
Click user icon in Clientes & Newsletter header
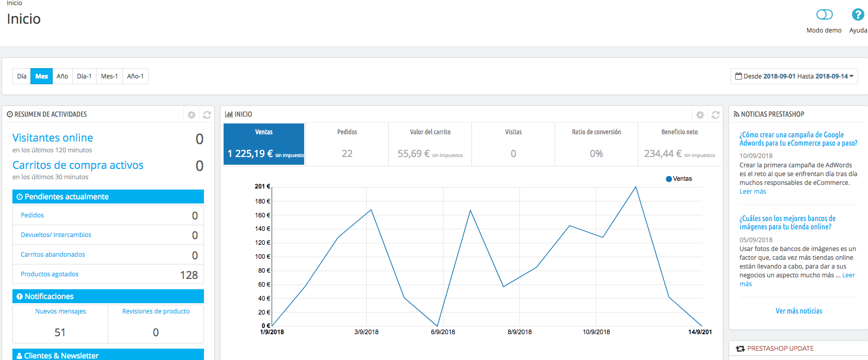click(x=20, y=356)
